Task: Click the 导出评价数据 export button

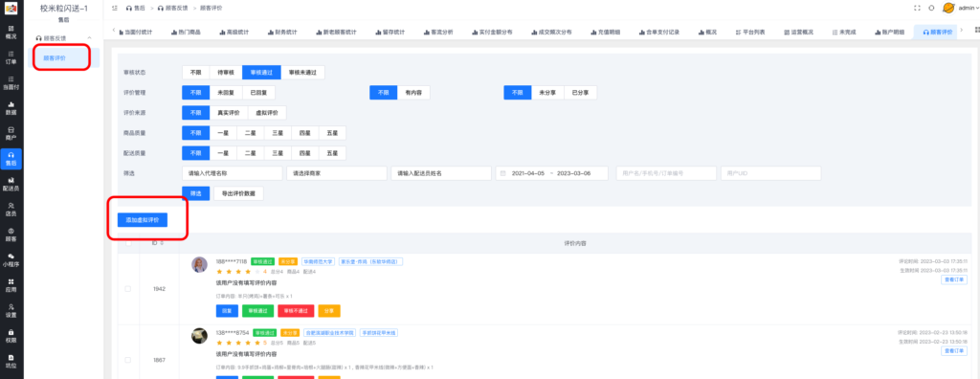Action: 238,194
